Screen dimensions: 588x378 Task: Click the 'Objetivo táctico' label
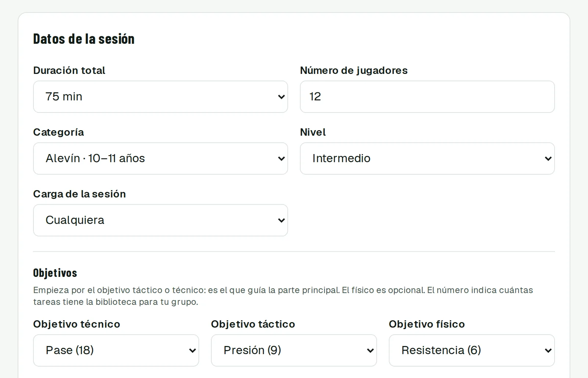pos(253,324)
